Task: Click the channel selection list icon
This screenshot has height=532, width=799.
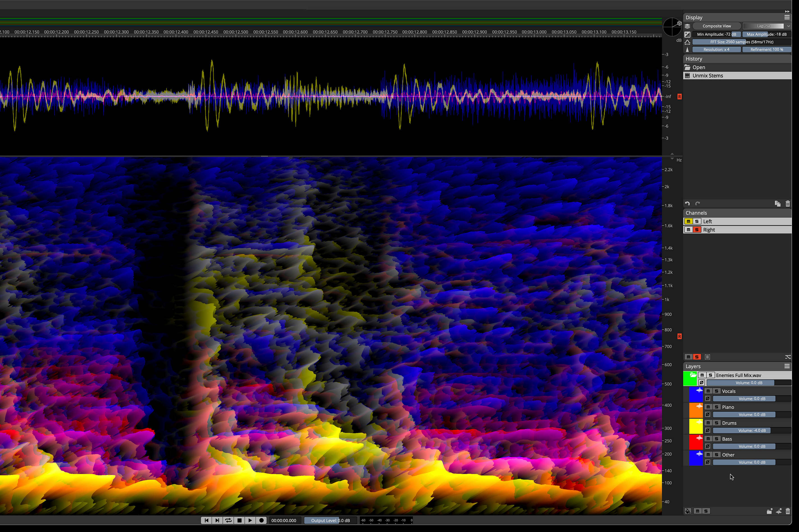Action: coord(707,357)
